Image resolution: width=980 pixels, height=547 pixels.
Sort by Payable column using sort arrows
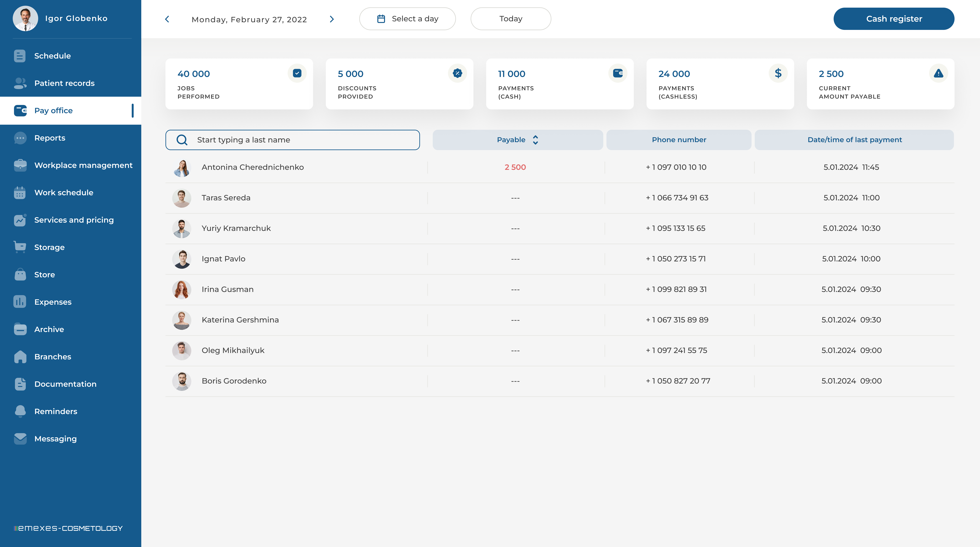click(535, 140)
